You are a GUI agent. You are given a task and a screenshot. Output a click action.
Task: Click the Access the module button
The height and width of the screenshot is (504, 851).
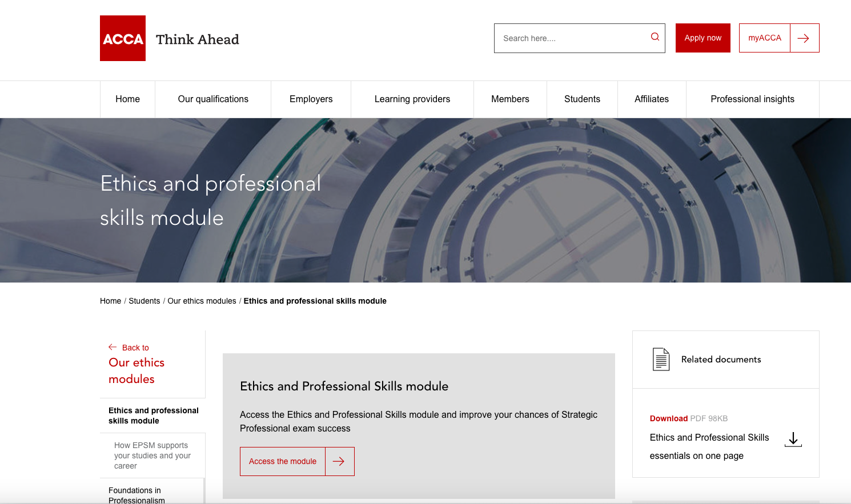tap(282, 461)
